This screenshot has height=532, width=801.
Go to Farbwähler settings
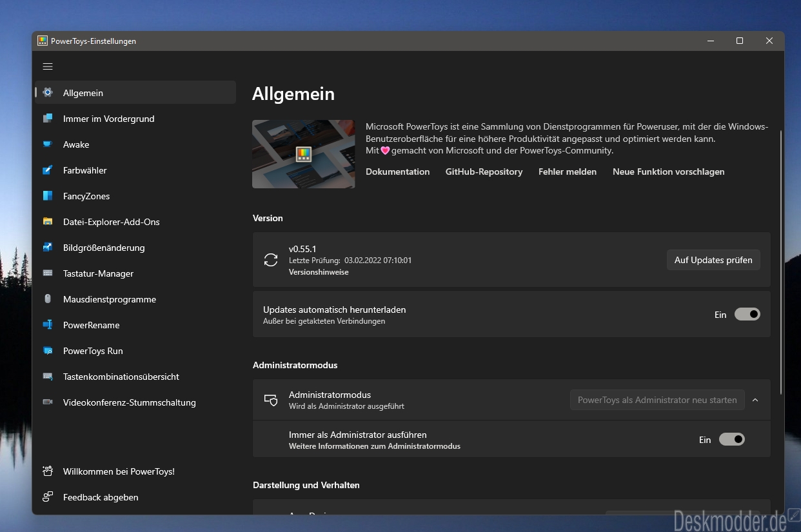135,170
